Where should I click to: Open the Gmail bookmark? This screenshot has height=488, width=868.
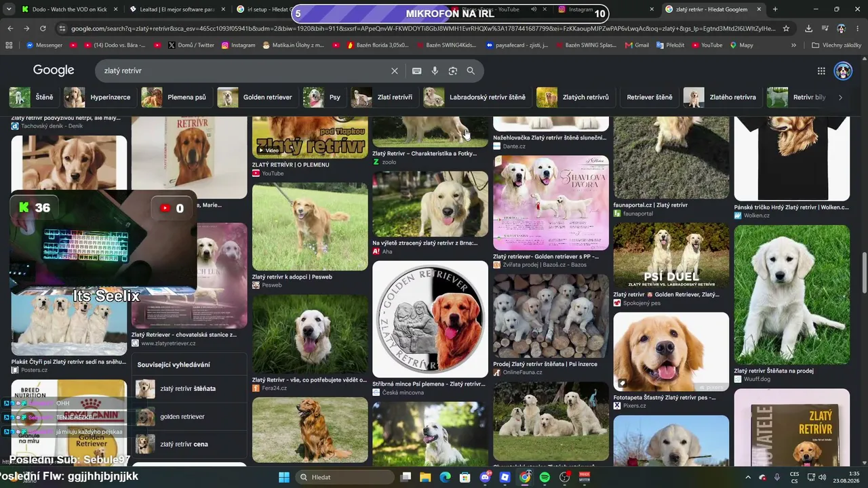click(636, 45)
